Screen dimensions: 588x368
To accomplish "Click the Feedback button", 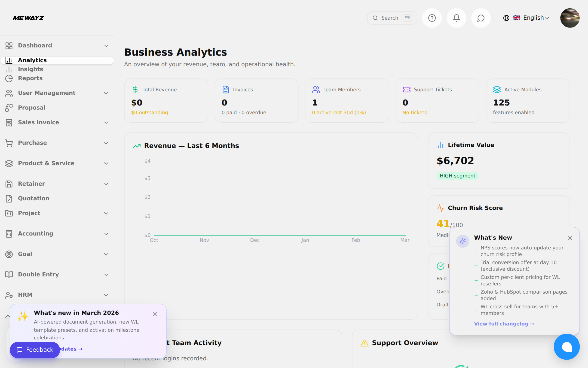I will click(x=35, y=350).
